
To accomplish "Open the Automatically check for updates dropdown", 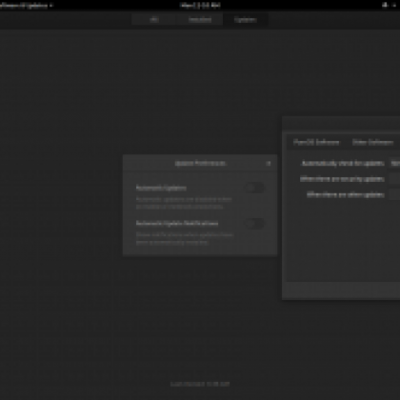I will point(395,163).
